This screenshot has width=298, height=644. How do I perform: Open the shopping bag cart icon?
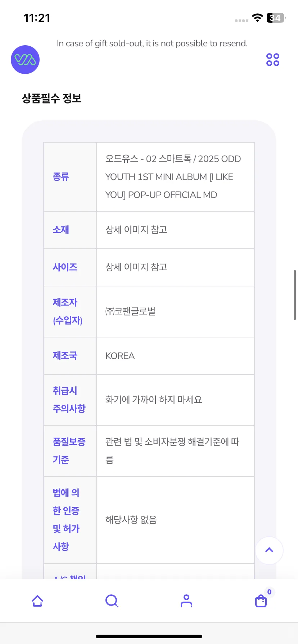[x=261, y=601]
